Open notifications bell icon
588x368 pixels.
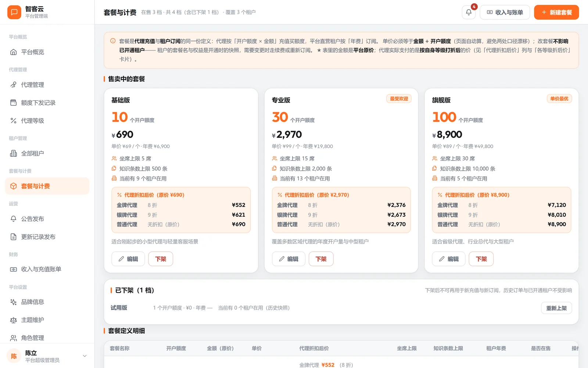pos(469,12)
